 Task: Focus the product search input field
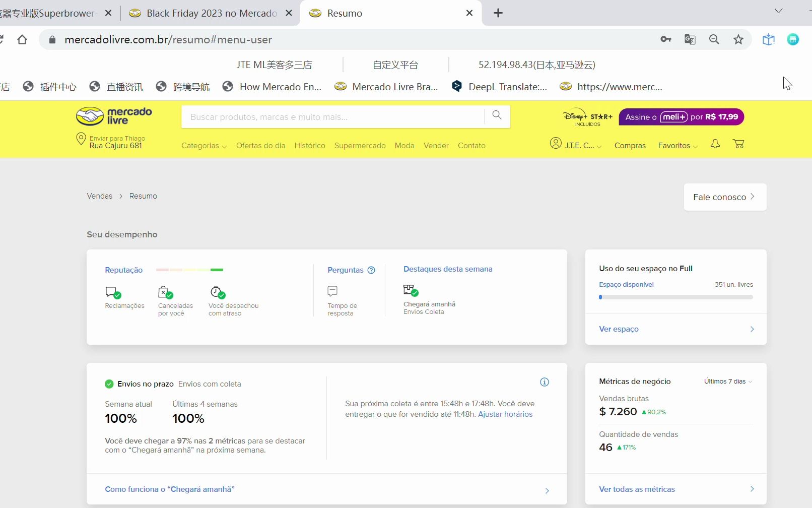(x=332, y=117)
